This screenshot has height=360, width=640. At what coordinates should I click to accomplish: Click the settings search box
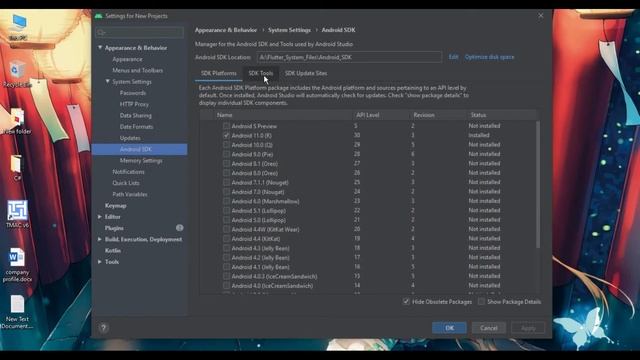(x=140, y=32)
